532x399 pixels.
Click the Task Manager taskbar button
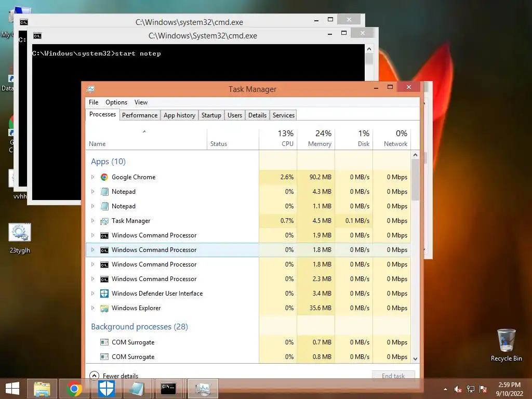[203, 389]
